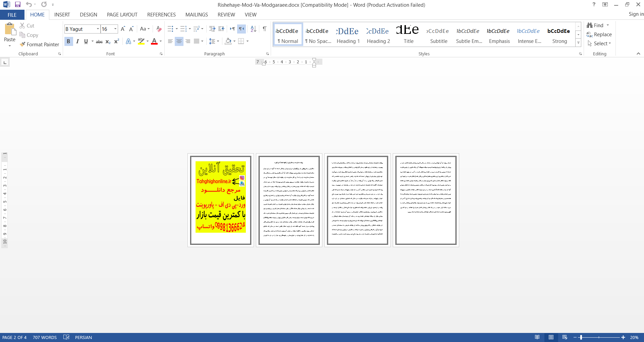
Task: Center align the paragraph
Action: [x=179, y=42]
